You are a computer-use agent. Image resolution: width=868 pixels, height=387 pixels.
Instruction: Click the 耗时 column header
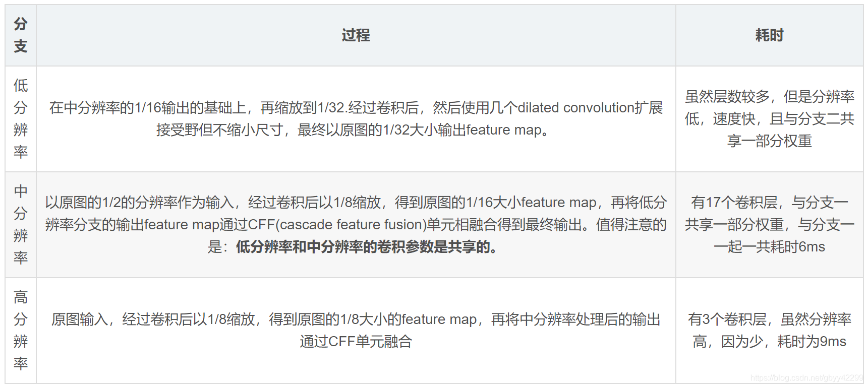click(x=770, y=35)
